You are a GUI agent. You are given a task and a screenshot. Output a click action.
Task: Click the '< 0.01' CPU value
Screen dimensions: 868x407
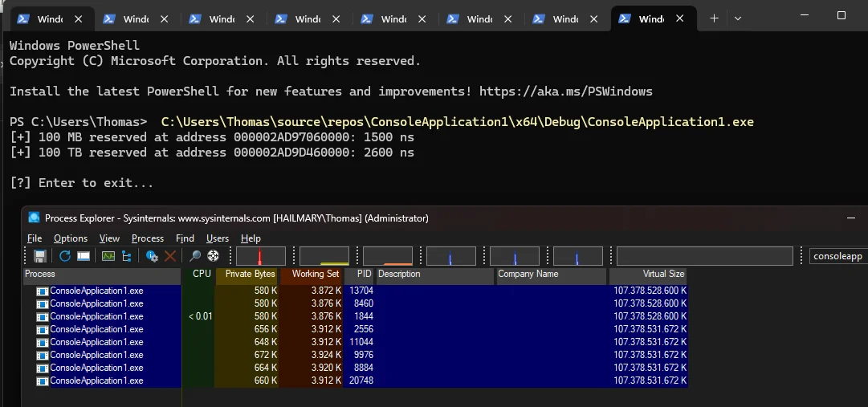coord(200,317)
